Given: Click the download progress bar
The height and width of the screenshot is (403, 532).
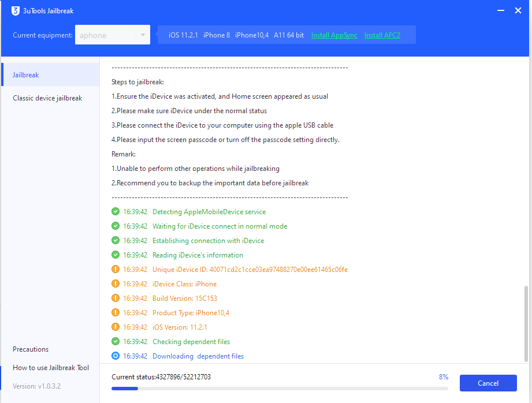Looking at the screenshot, I should point(280,389).
